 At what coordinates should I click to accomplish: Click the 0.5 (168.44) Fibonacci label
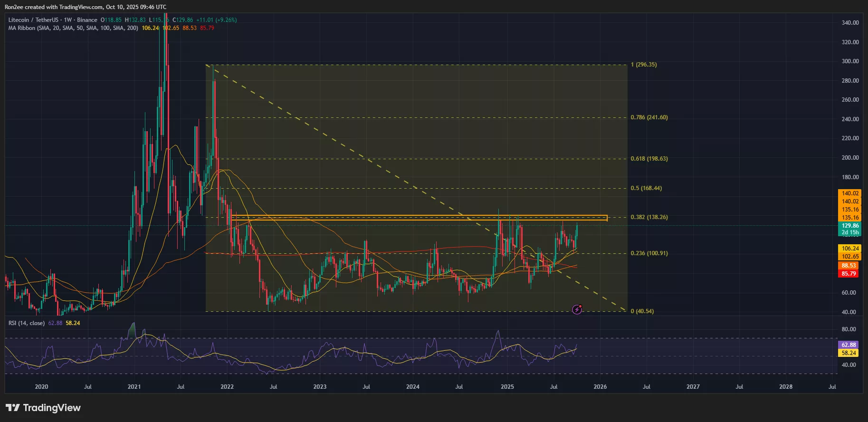tap(646, 188)
